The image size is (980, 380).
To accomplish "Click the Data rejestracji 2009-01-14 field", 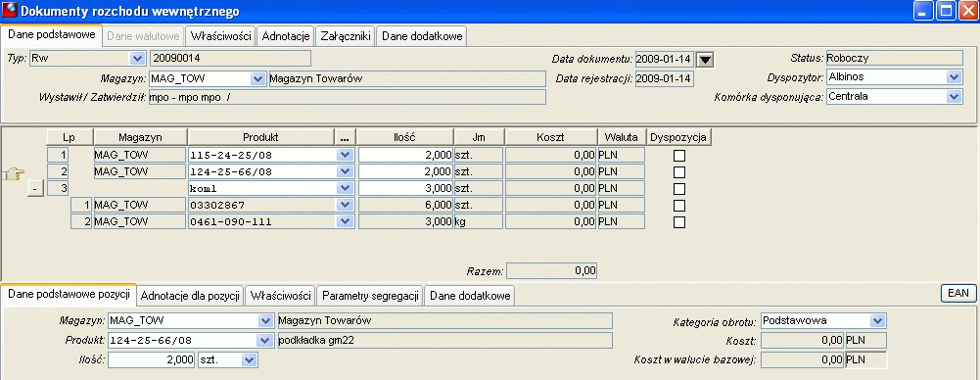I will pyautogui.click(x=665, y=79).
